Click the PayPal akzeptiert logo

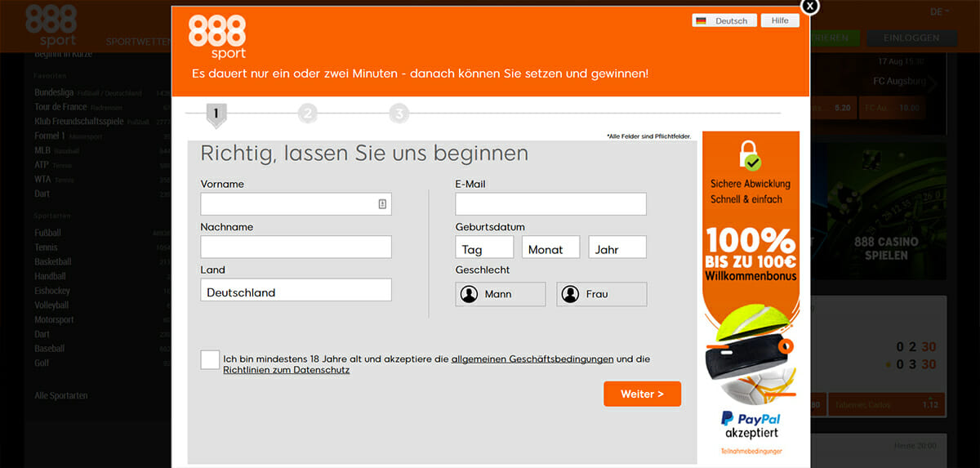751,425
